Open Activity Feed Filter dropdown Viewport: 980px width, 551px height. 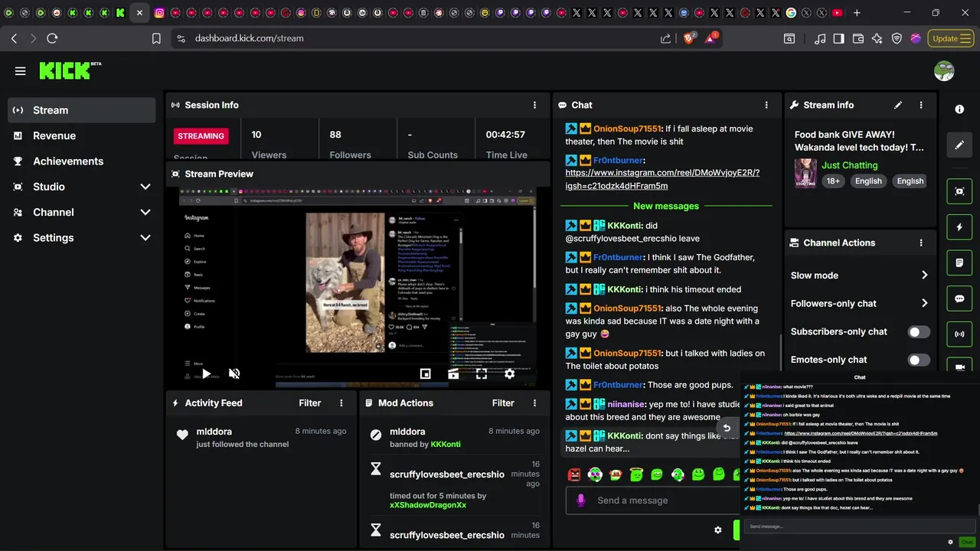tap(309, 403)
